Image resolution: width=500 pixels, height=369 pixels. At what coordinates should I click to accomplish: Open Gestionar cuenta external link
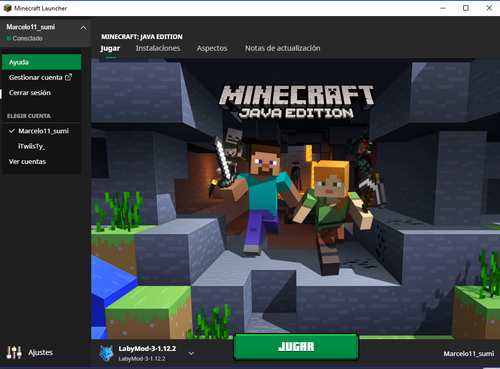(x=41, y=77)
